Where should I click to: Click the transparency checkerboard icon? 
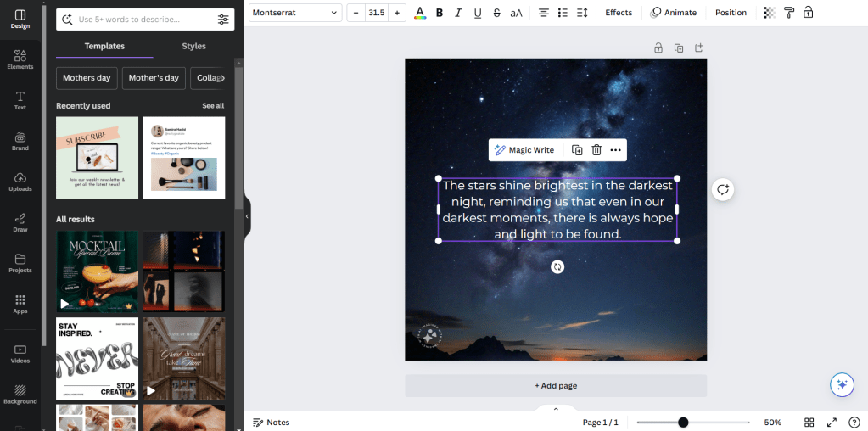(x=770, y=13)
